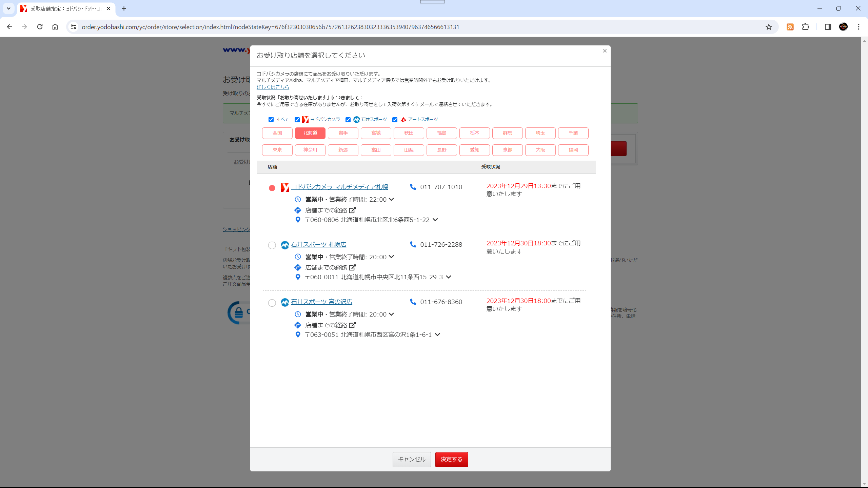Go to browser home page

pyautogui.click(x=55, y=27)
